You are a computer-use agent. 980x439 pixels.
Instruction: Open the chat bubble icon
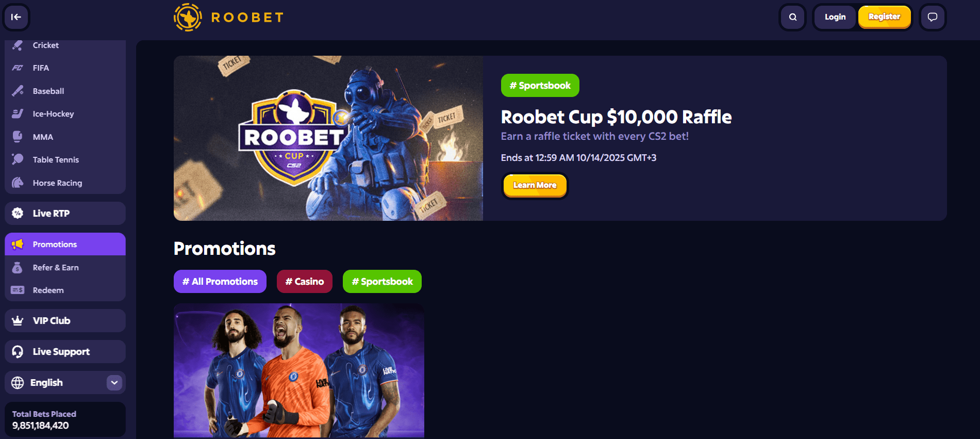[x=933, y=17]
